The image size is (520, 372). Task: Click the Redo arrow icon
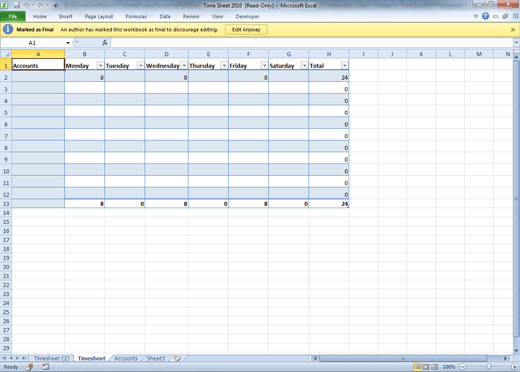[x=40, y=5]
